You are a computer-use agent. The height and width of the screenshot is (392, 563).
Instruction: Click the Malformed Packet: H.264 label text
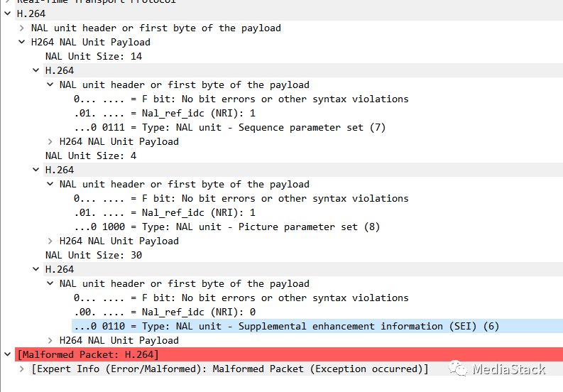pyautogui.click(x=89, y=354)
